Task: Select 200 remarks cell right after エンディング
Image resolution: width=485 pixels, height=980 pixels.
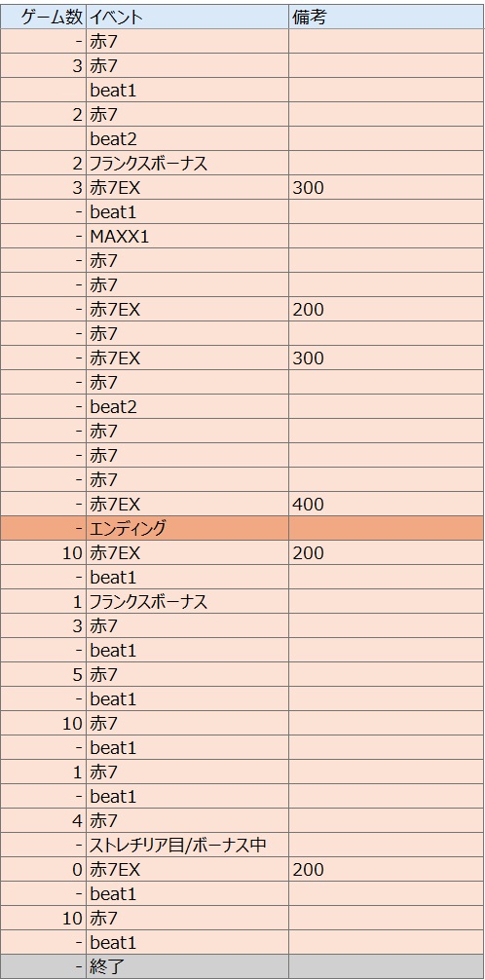Action: tap(387, 552)
